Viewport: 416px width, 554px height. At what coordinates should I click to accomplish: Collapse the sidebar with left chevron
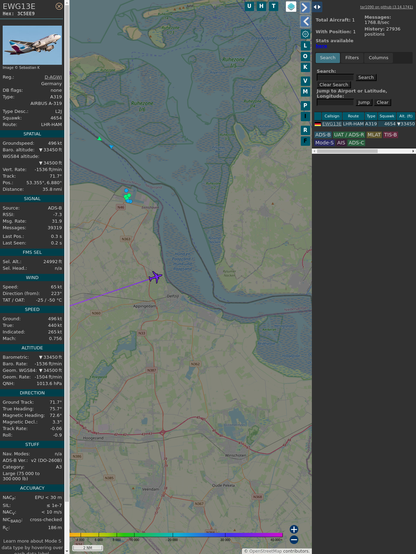pos(305,21)
